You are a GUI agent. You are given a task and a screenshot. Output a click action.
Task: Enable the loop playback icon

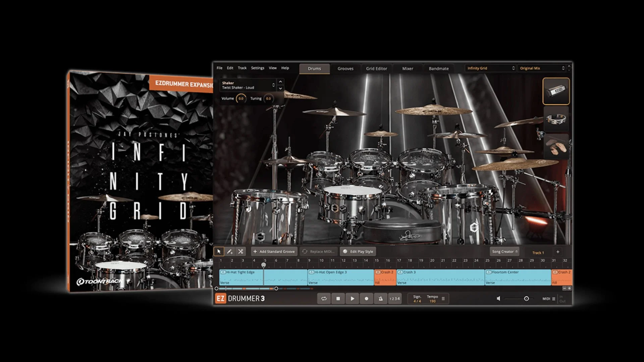[x=324, y=298]
